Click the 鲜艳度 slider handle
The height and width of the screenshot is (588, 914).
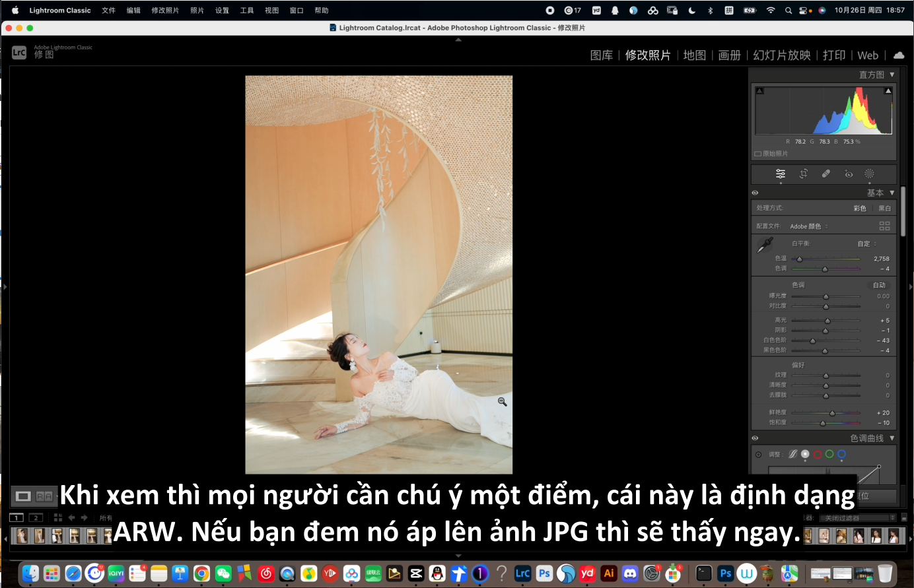832,413
